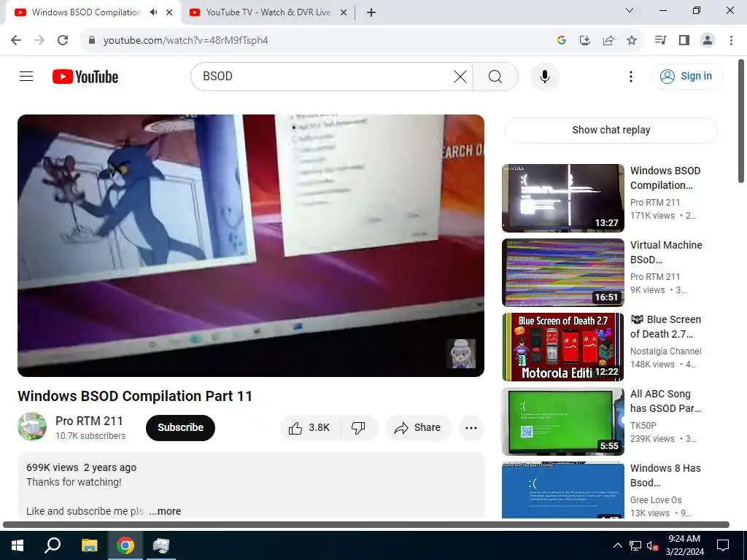Open YouTube settings three-dot menu
This screenshot has height=560, width=747.
[631, 76]
